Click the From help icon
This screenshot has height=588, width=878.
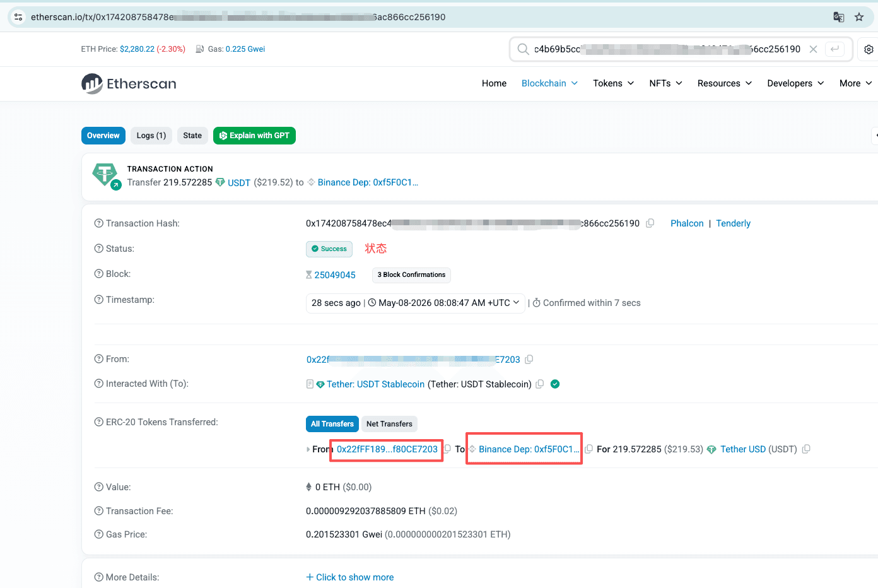(99, 359)
